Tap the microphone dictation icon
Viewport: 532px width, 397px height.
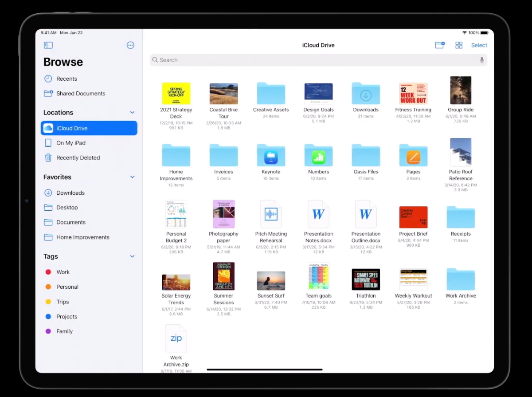[481, 60]
